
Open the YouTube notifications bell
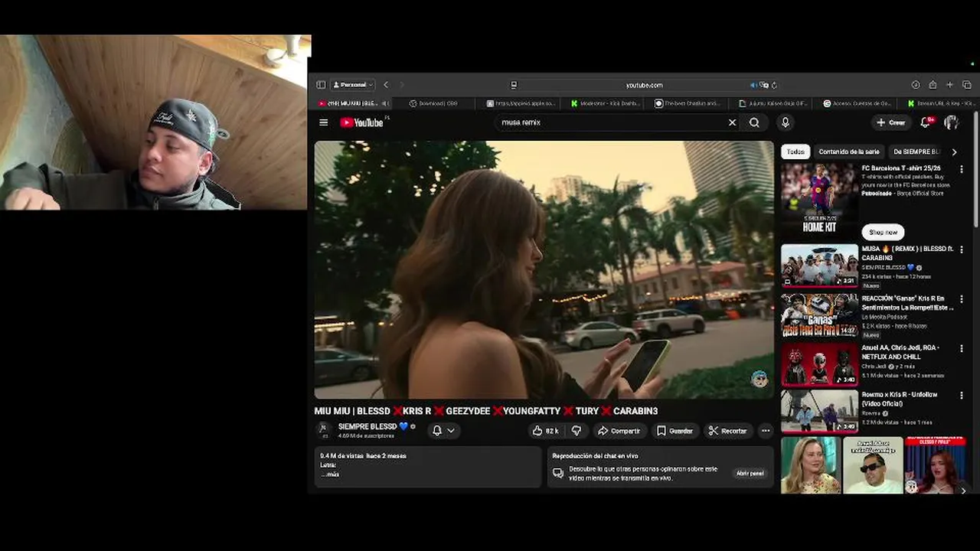tap(926, 122)
